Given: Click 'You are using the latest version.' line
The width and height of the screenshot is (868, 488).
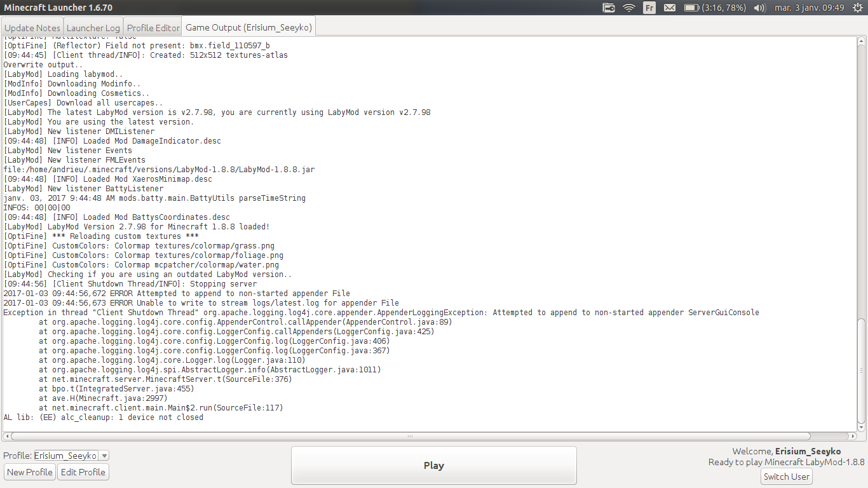Looking at the screenshot, I should click(99, 122).
